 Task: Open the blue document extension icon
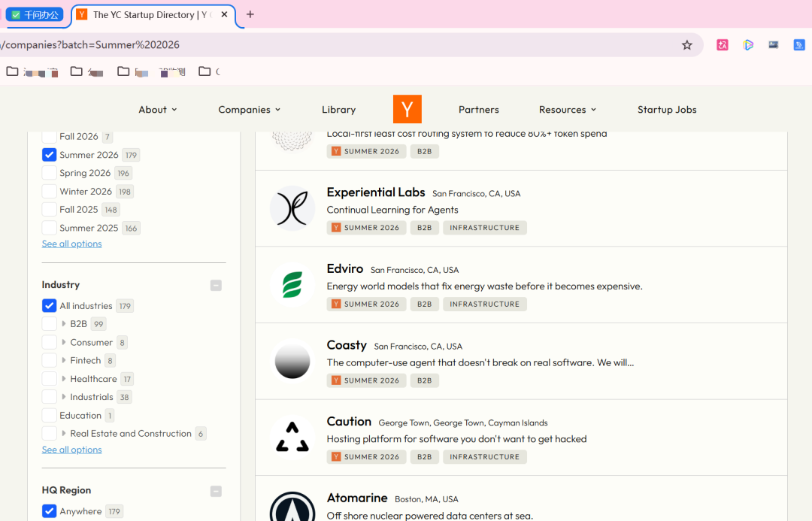pyautogui.click(x=799, y=45)
